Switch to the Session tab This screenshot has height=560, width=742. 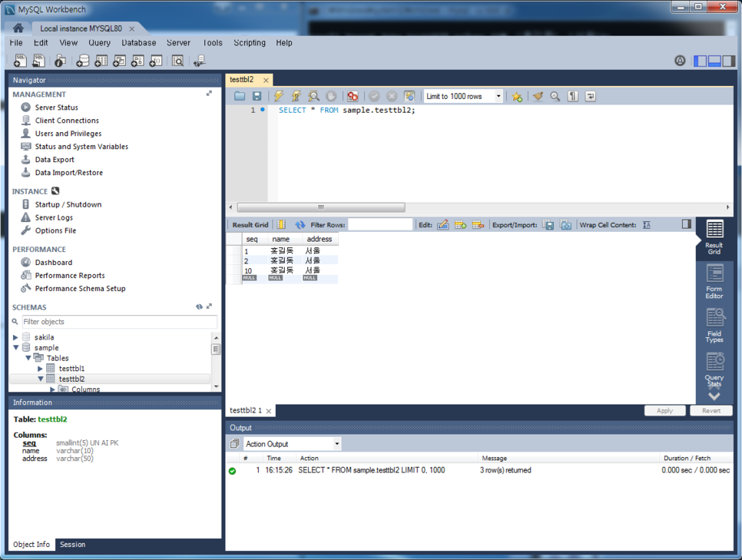[x=72, y=545]
